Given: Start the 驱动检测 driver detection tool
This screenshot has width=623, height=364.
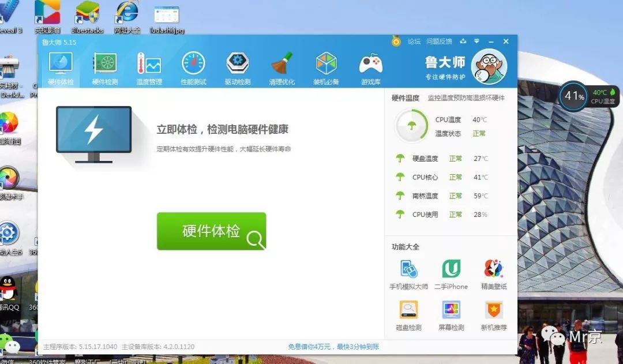Looking at the screenshot, I should coord(238,66).
